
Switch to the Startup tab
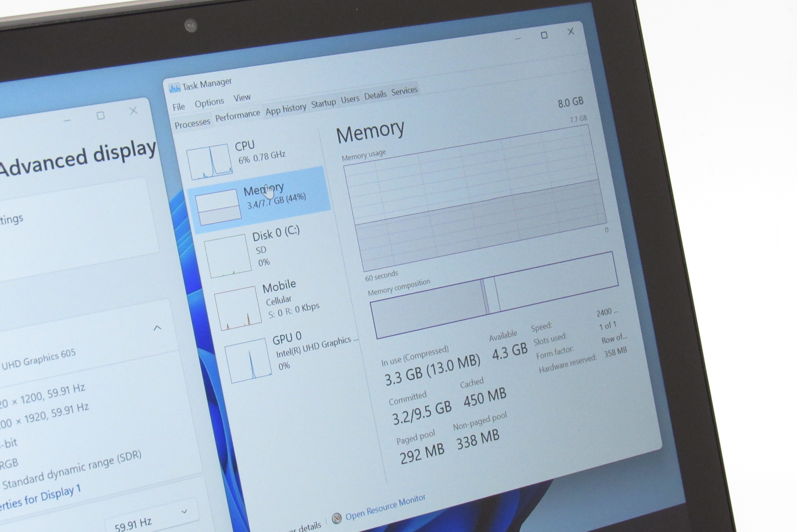[323, 103]
